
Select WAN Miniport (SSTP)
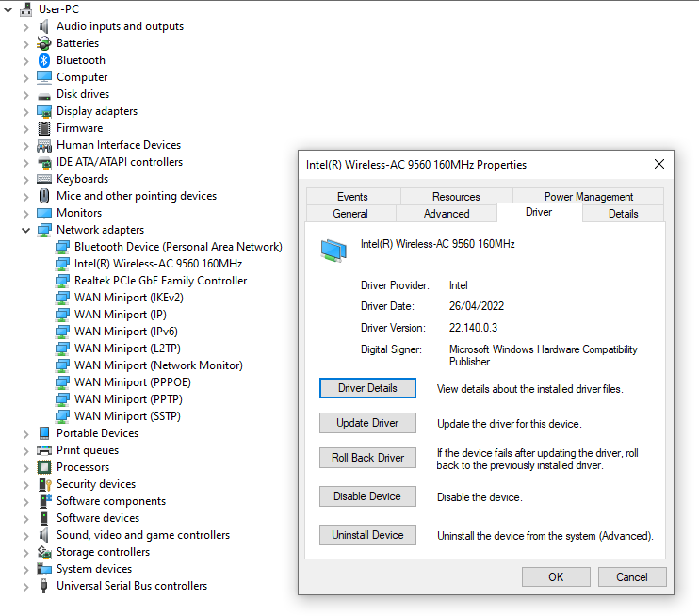(127, 416)
